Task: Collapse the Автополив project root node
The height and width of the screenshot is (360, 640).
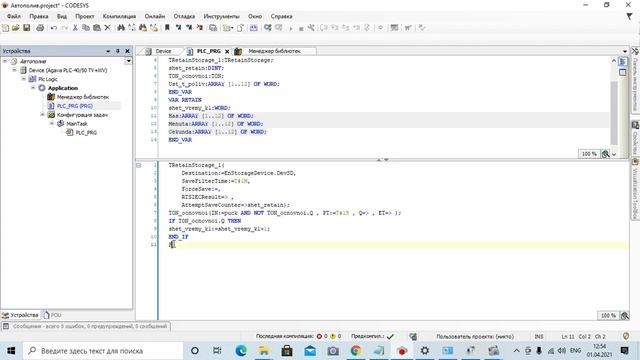Action: [x=5, y=61]
